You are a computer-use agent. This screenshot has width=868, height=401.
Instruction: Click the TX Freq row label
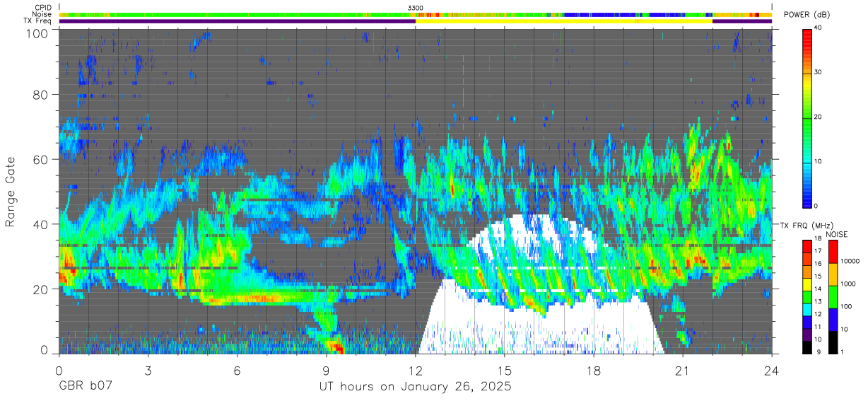point(37,21)
